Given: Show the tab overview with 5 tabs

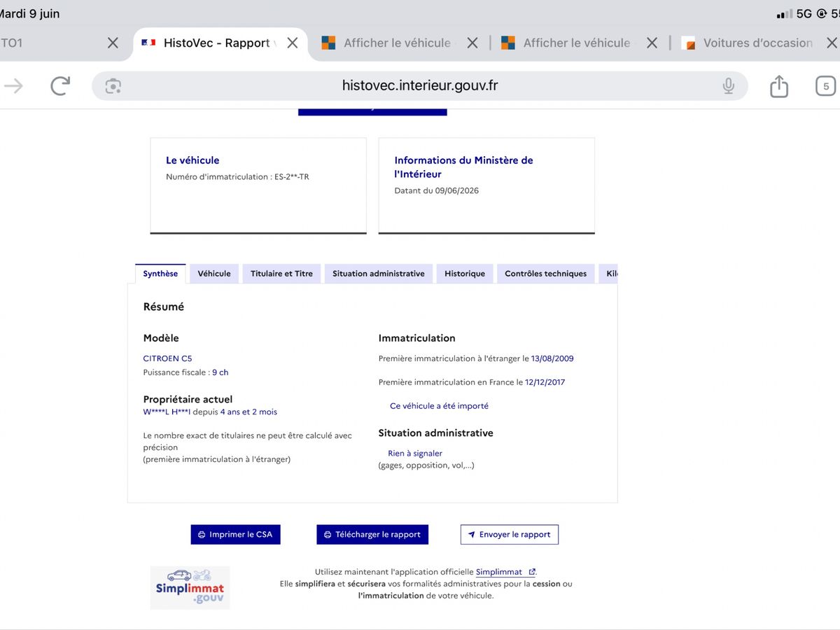Looking at the screenshot, I should [x=826, y=86].
